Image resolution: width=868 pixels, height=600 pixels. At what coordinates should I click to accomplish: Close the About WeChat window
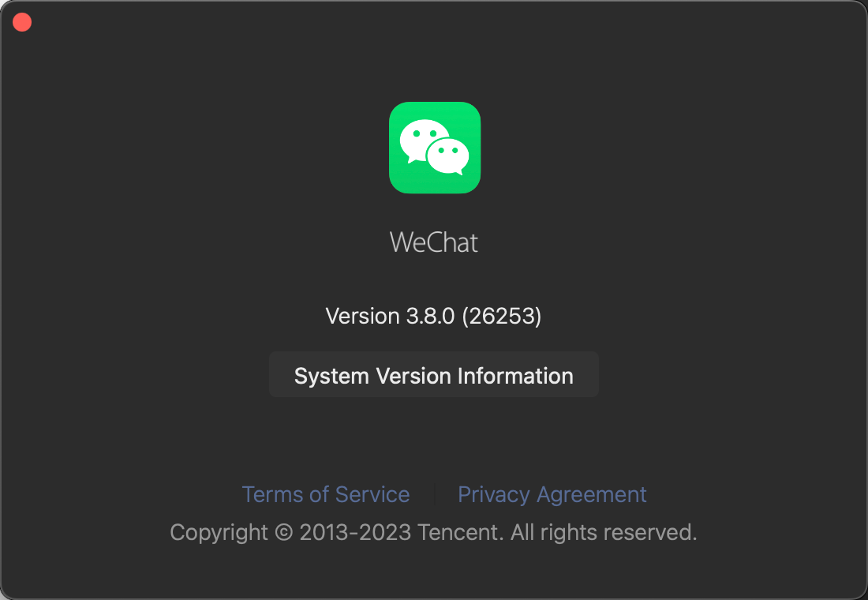pos(22,22)
